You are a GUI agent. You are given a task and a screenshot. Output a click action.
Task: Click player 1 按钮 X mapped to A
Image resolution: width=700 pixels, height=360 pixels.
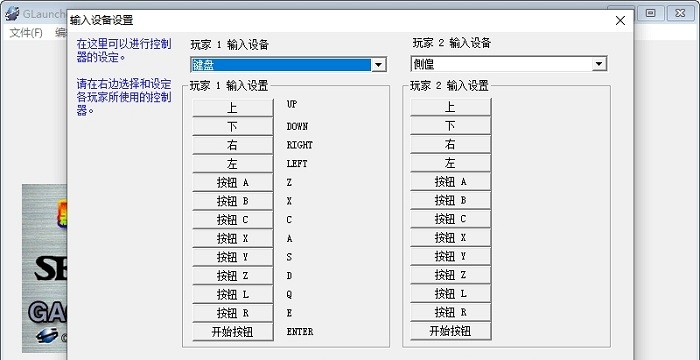pyautogui.click(x=233, y=239)
